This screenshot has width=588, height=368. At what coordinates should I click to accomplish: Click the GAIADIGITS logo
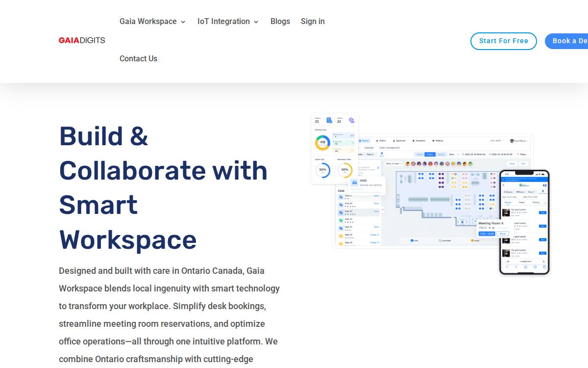point(82,40)
